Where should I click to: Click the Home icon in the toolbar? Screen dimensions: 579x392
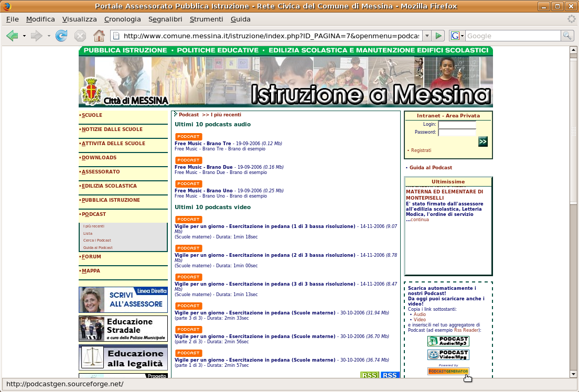[x=99, y=36]
